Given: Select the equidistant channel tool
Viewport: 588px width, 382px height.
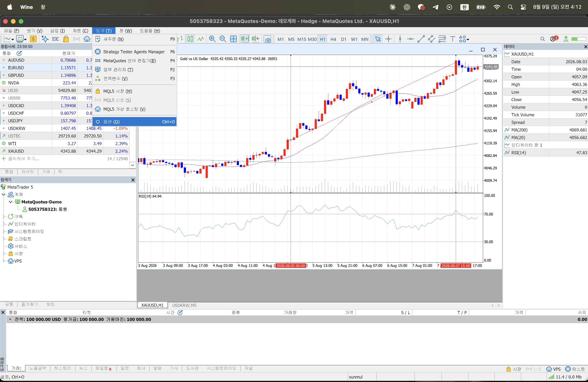Looking at the screenshot, I should click(x=431, y=39).
